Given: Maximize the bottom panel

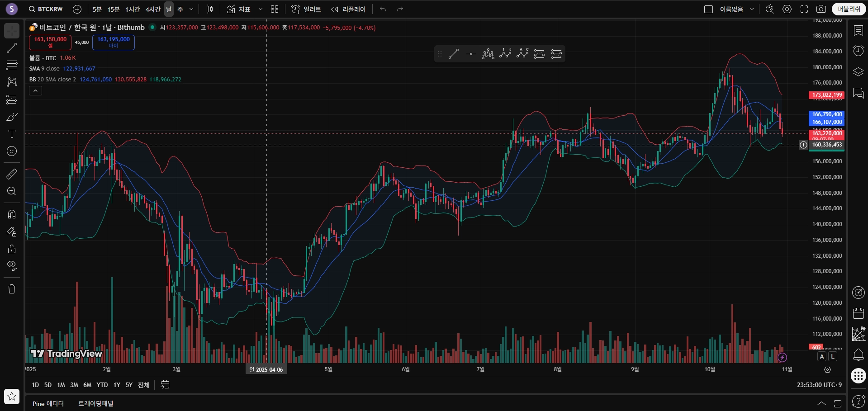Looking at the screenshot, I should coord(838,403).
